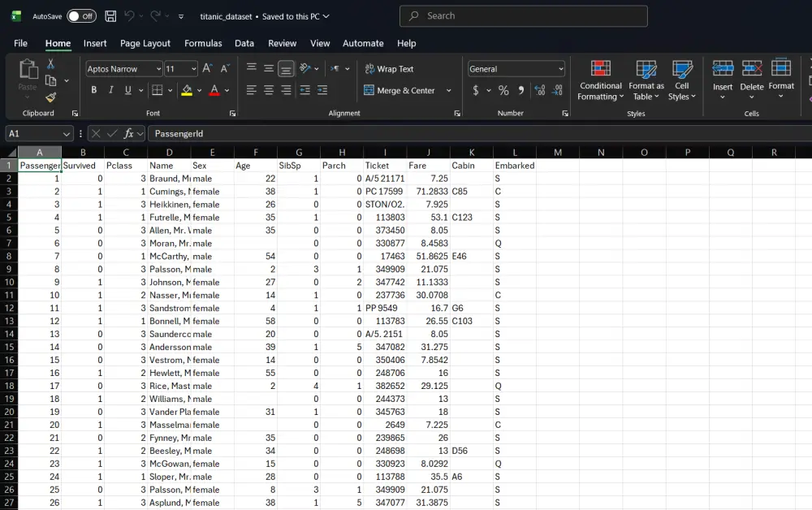This screenshot has height=510, width=812.
Task: Click Merge & Center button
Action: coord(400,91)
